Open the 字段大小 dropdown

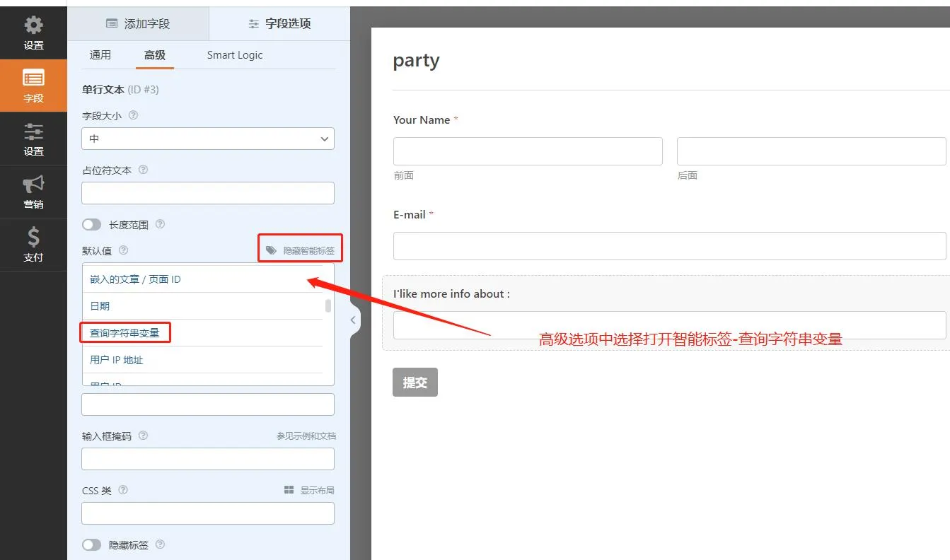point(208,139)
